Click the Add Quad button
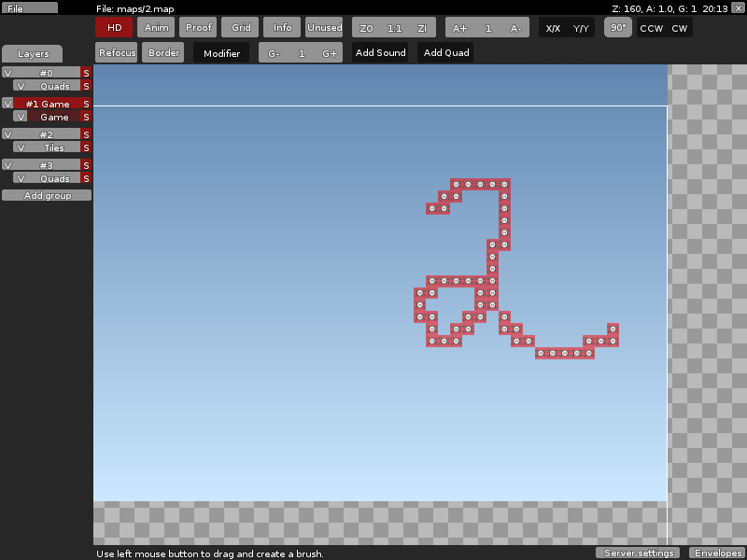The width and height of the screenshot is (747, 560). click(x=445, y=53)
